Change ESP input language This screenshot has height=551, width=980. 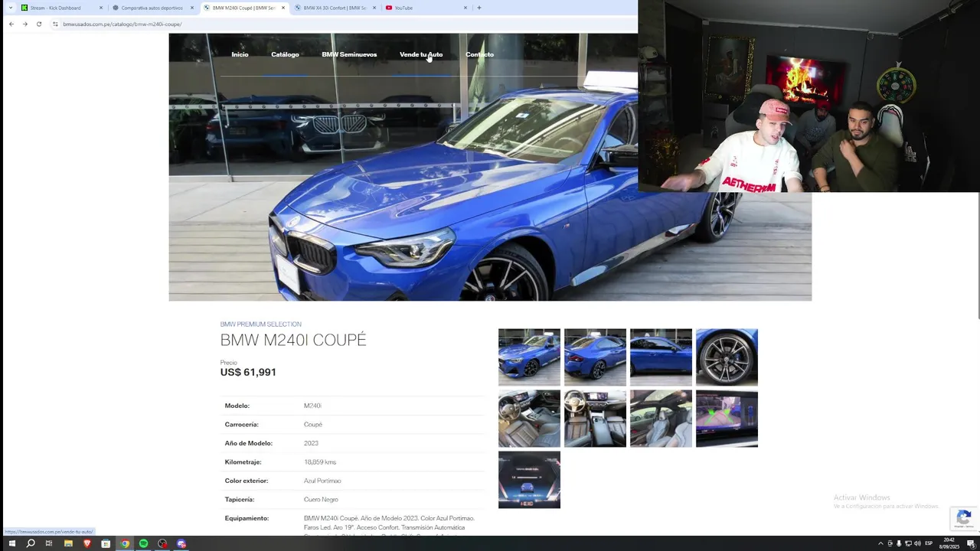[929, 543]
